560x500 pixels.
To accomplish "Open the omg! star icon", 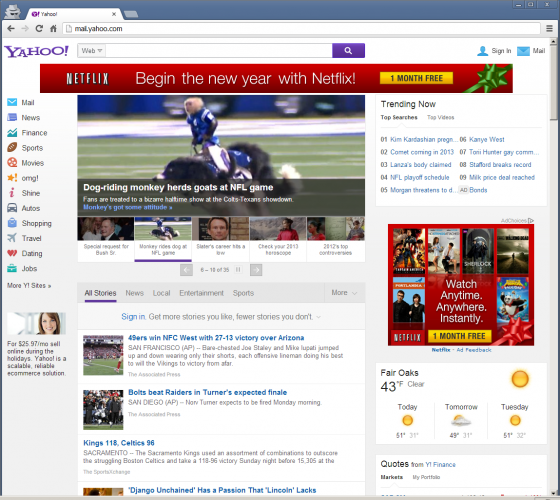I will [12, 178].
